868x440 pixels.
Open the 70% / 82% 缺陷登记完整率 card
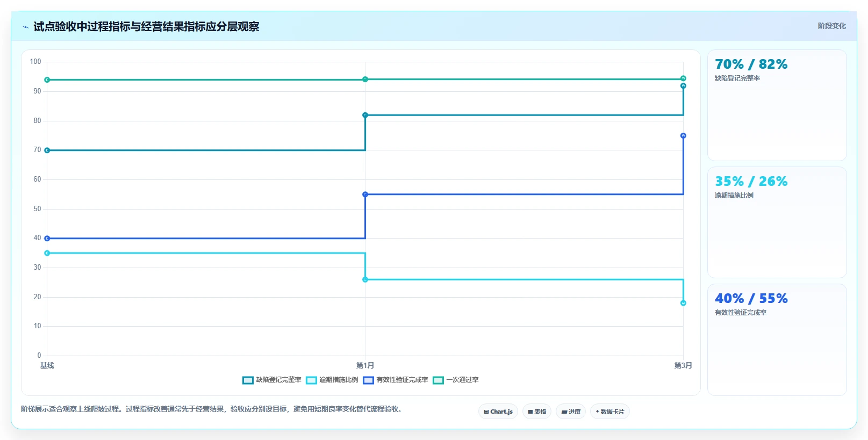click(777, 105)
